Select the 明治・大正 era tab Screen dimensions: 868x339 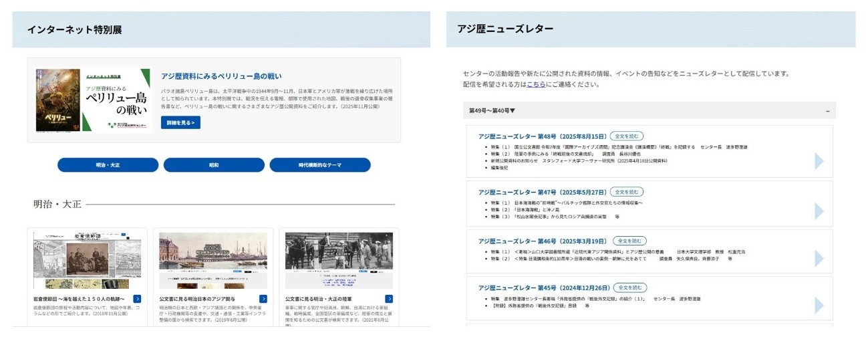[108, 165]
